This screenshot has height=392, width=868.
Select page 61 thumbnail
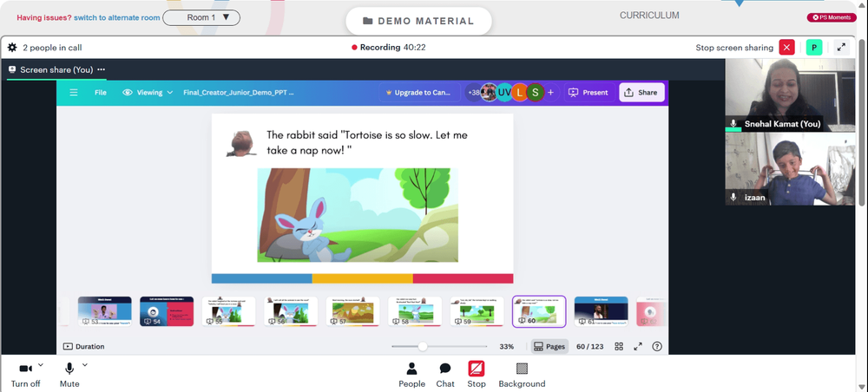click(602, 311)
